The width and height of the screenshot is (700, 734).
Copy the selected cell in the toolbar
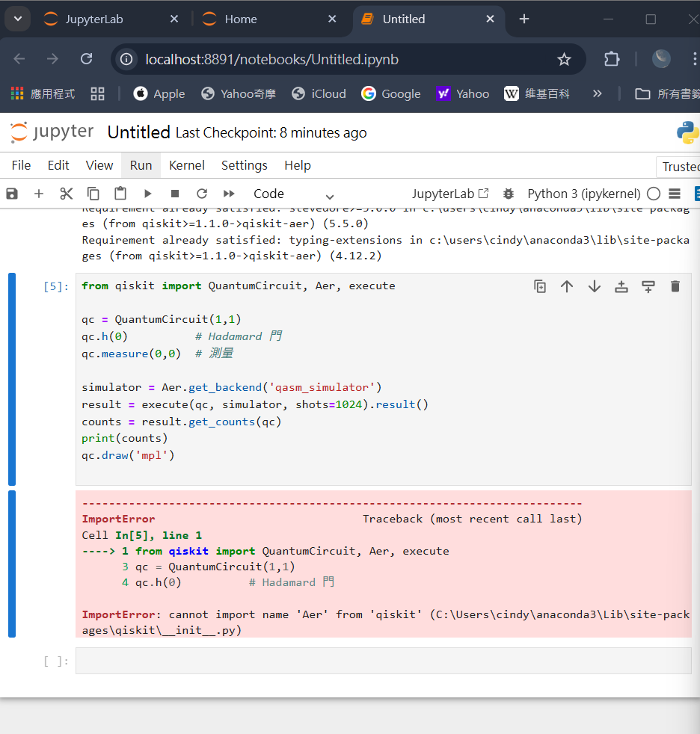[x=93, y=194]
